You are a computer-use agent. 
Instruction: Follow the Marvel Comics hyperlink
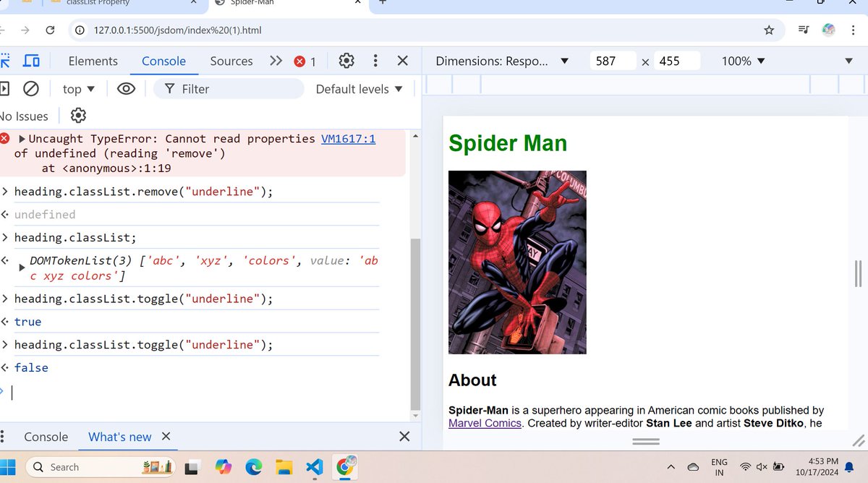pyautogui.click(x=484, y=423)
